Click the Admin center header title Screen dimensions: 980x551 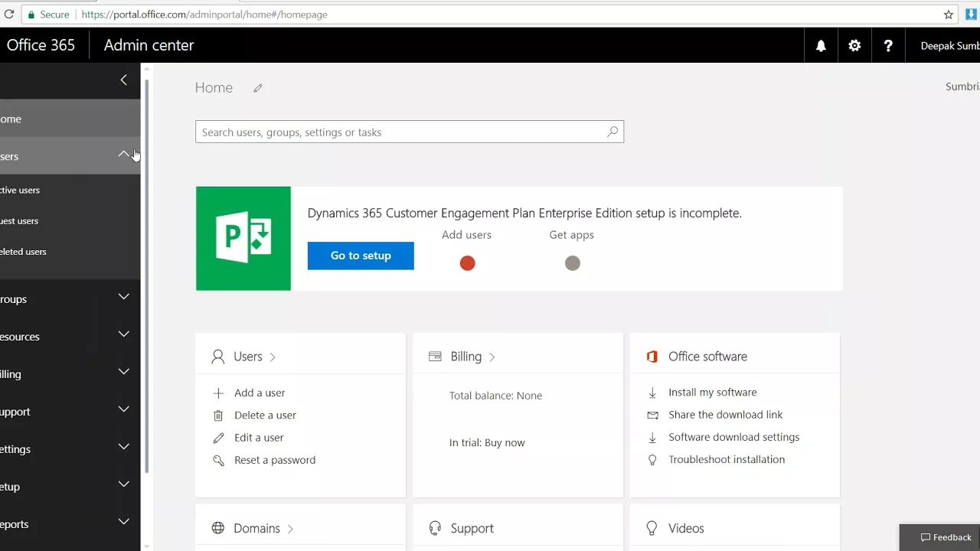[x=149, y=45]
